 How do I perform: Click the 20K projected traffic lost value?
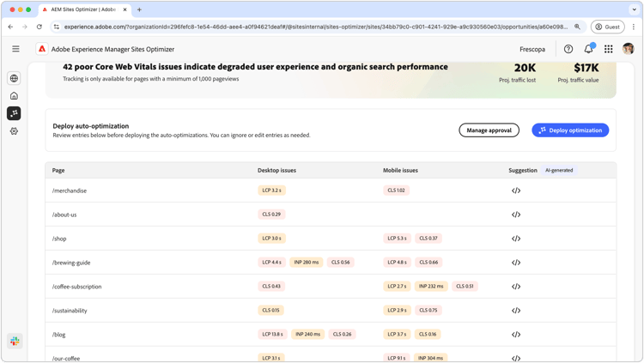click(x=525, y=68)
